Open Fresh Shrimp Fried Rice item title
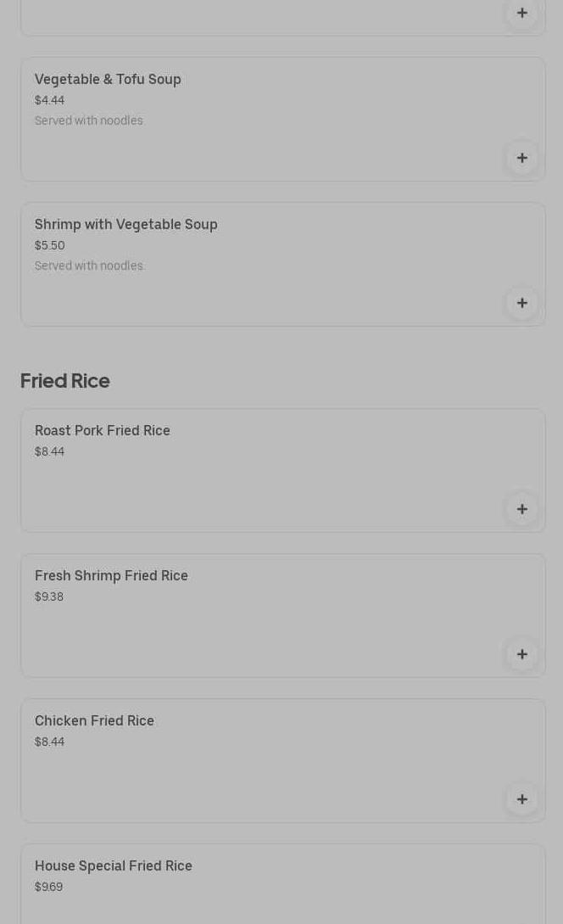The width and height of the screenshot is (563, 924). 111,575
